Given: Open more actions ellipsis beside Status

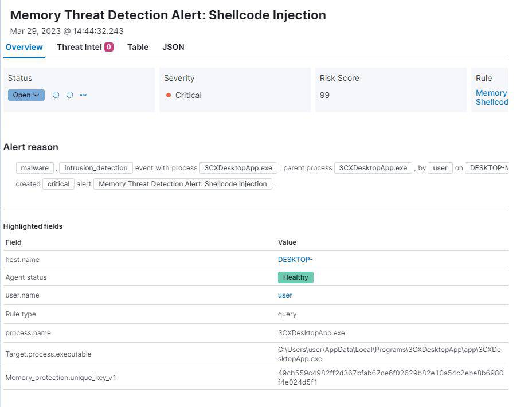Looking at the screenshot, I should point(84,95).
